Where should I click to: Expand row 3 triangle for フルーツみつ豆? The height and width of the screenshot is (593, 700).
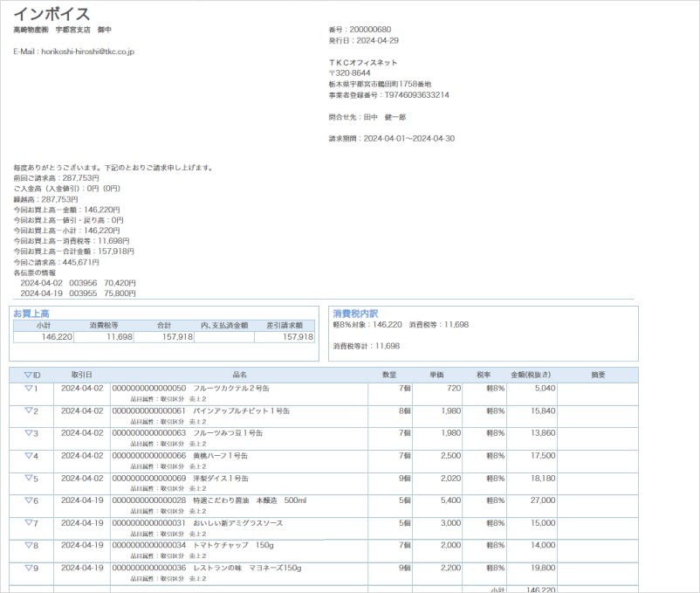point(28,433)
